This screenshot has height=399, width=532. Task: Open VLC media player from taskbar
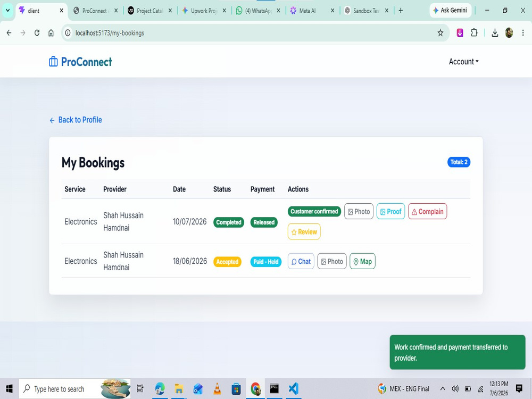click(217, 389)
